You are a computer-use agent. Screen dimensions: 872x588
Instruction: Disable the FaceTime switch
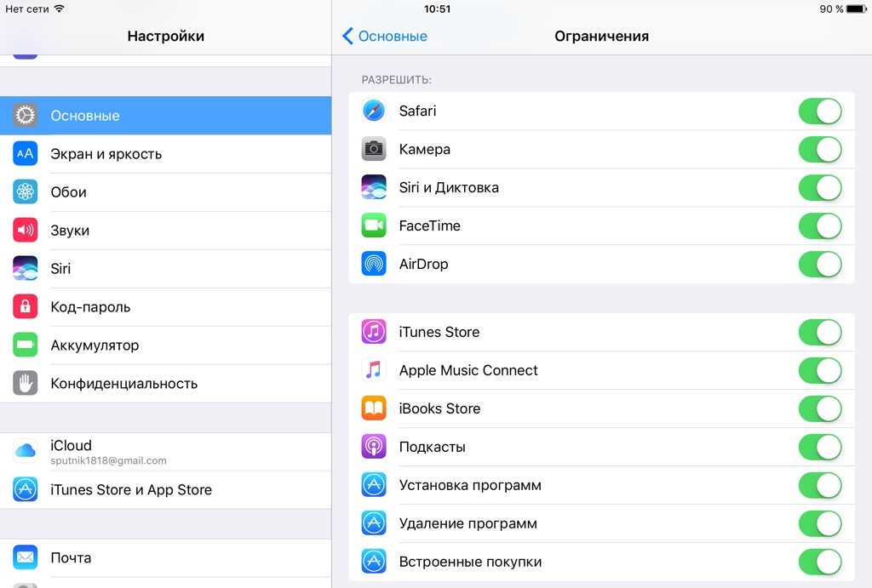820,226
